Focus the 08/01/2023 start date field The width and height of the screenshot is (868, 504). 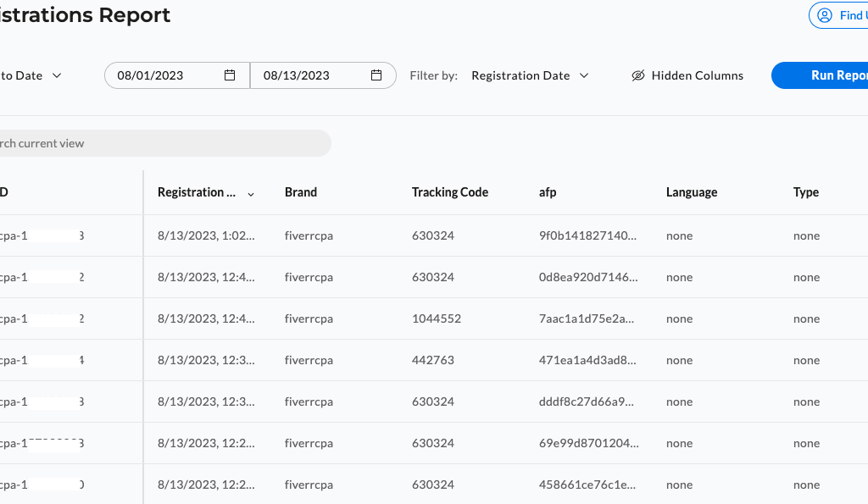pyautogui.click(x=177, y=75)
